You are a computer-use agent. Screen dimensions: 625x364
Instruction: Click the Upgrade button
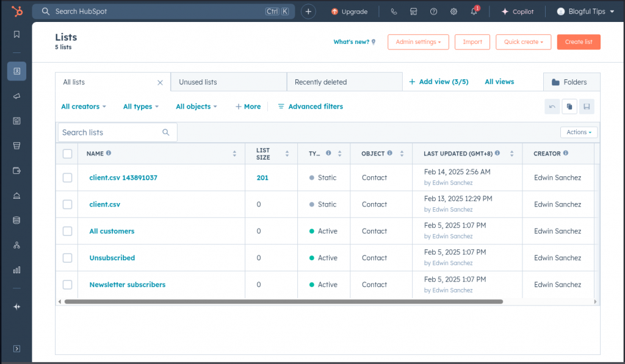click(349, 12)
